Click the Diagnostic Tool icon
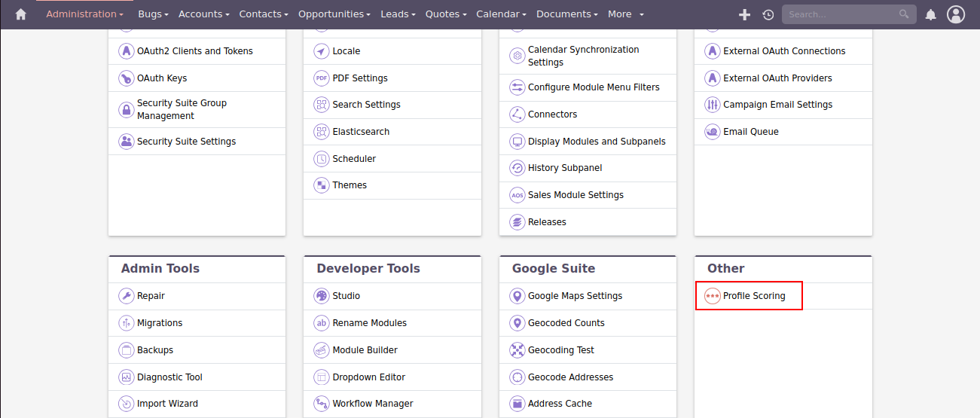Screen dimensions: 980x418 pyautogui.click(x=126, y=377)
